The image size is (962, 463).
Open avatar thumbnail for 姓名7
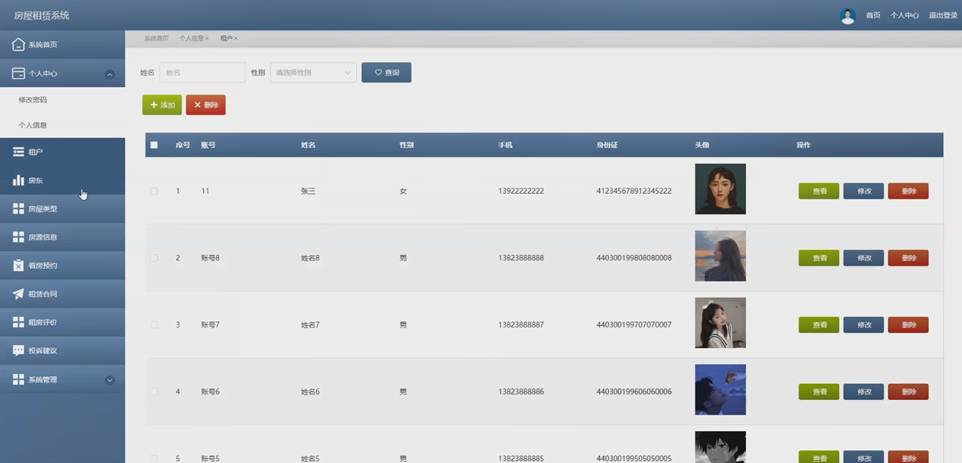pos(720,323)
